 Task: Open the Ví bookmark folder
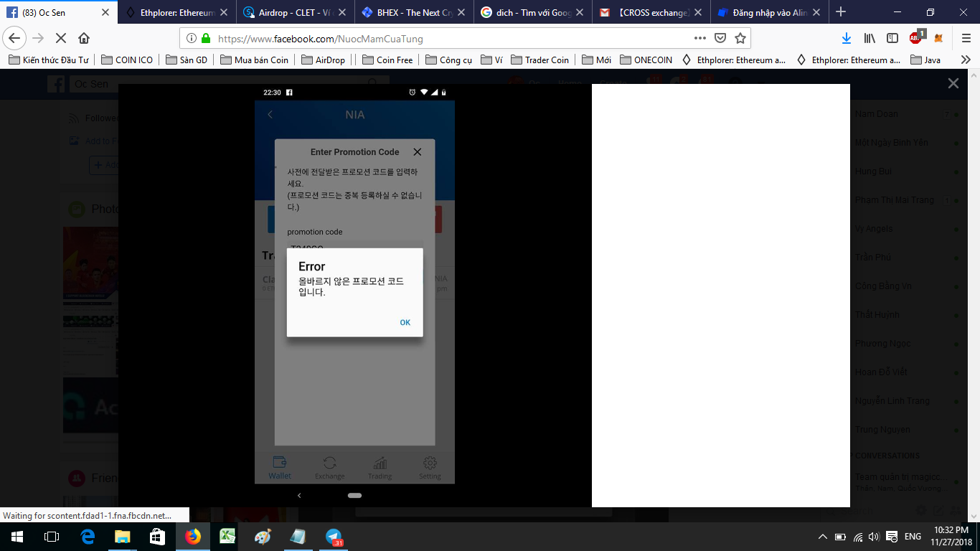(x=491, y=60)
